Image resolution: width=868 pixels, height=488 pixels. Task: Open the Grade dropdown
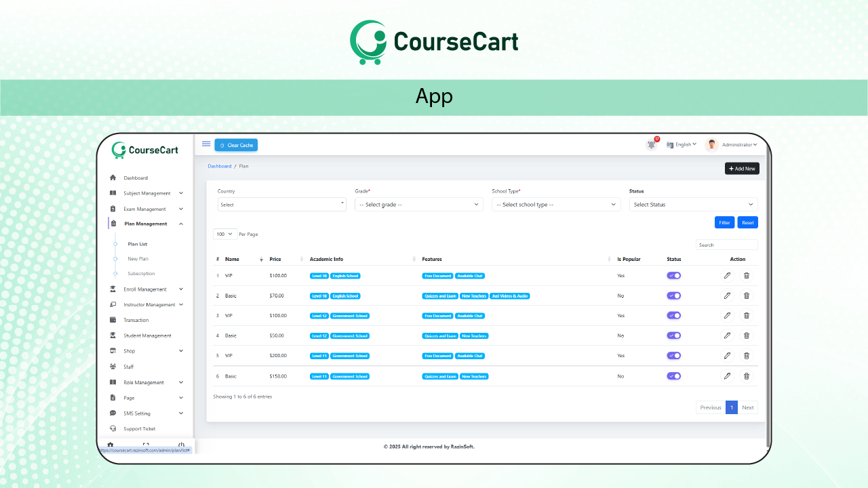418,204
